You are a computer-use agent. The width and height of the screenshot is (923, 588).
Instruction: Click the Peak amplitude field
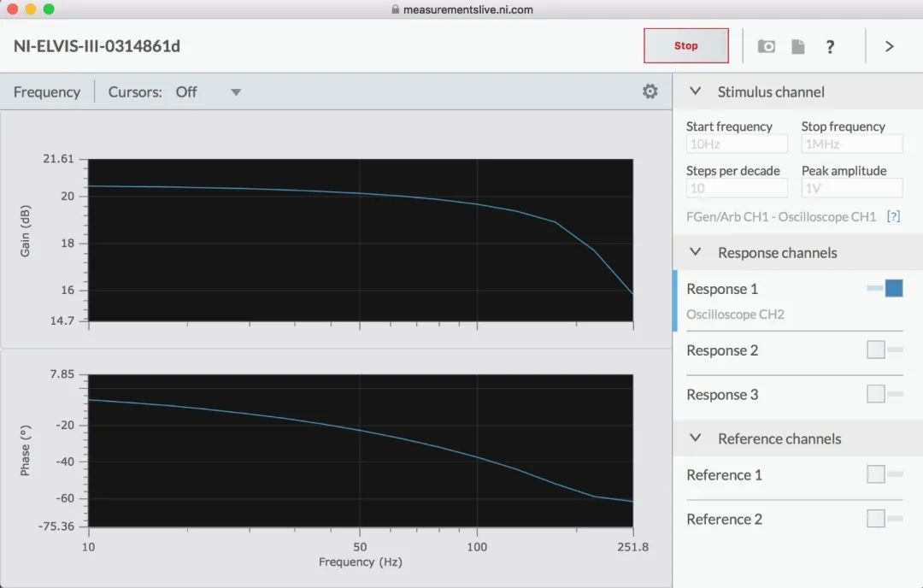tap(852, 188)
